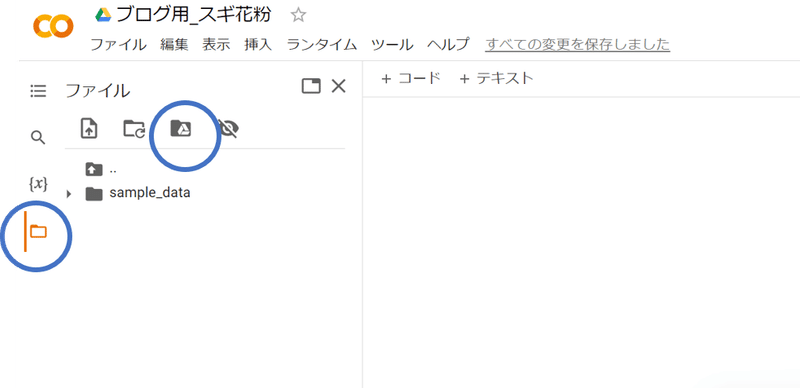Click the Colab logo icon
Viewport: 800px width, 388px height.
coord(53,27)
